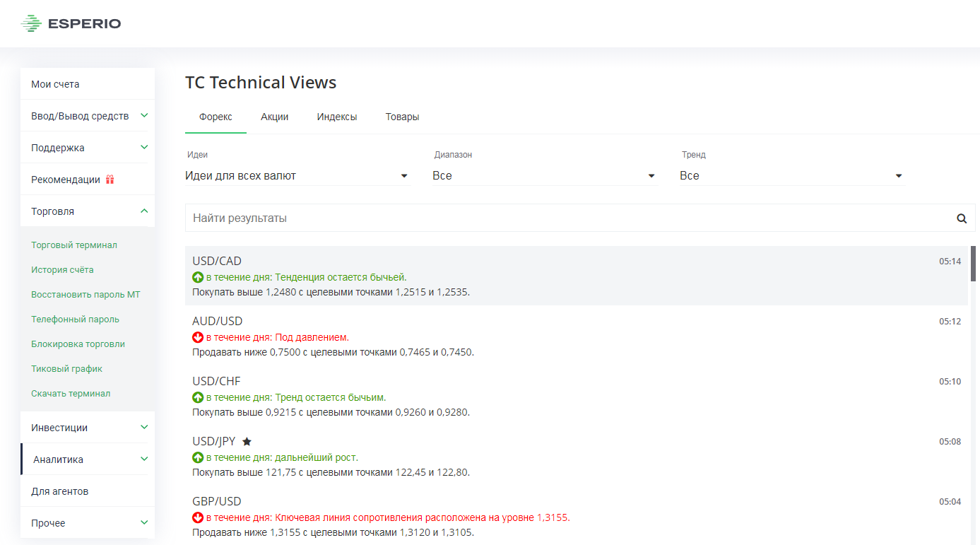Click 'Покупать выше 1,2480' recommendation line

(x=331, y=292)
